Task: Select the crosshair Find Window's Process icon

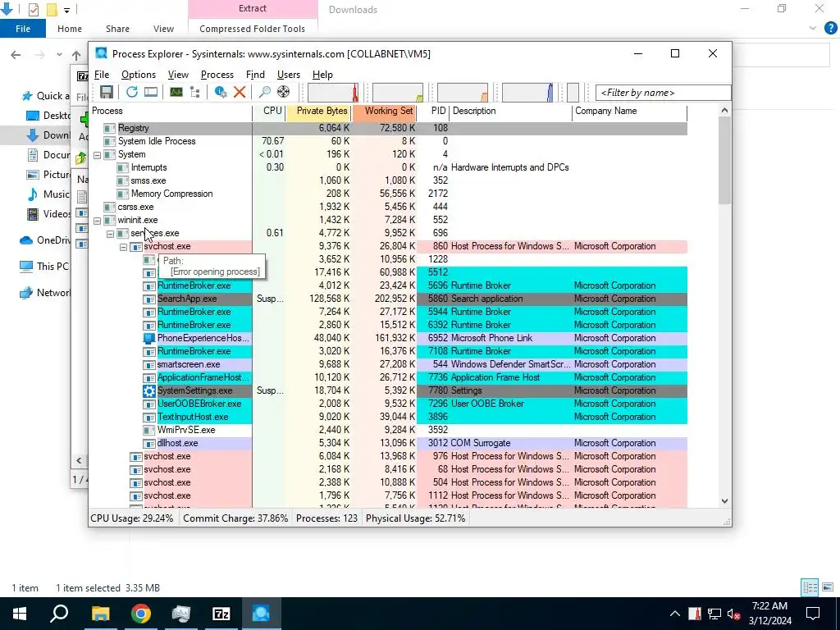Action: coord(283,92)
